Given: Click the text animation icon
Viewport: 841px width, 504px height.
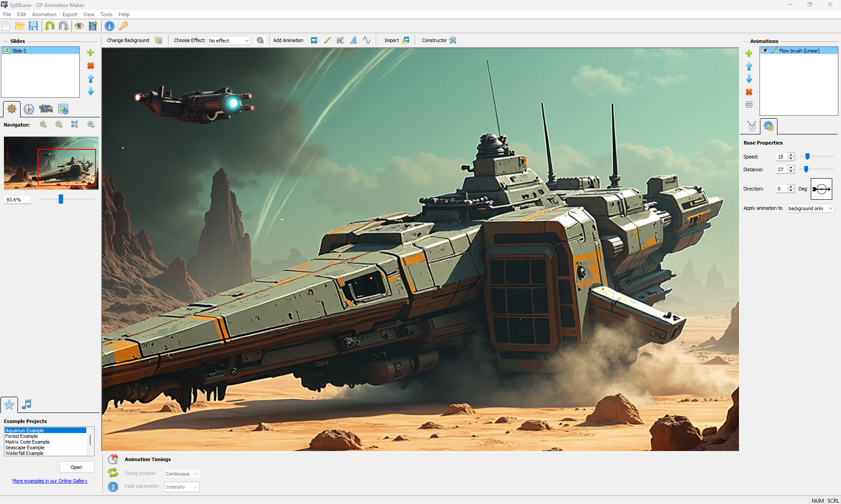Looking at the screenshot, I should pyautogui.click(x=353, y=40).
